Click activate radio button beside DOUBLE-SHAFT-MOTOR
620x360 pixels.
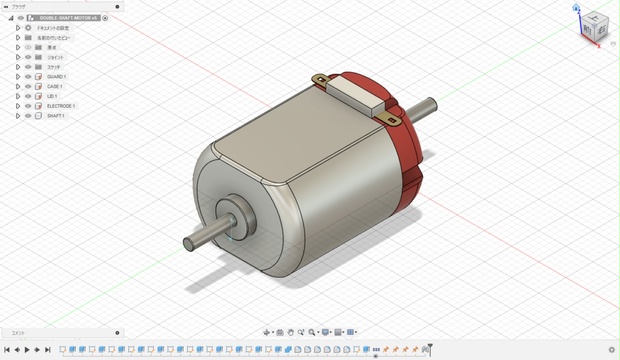click(105, 18)
